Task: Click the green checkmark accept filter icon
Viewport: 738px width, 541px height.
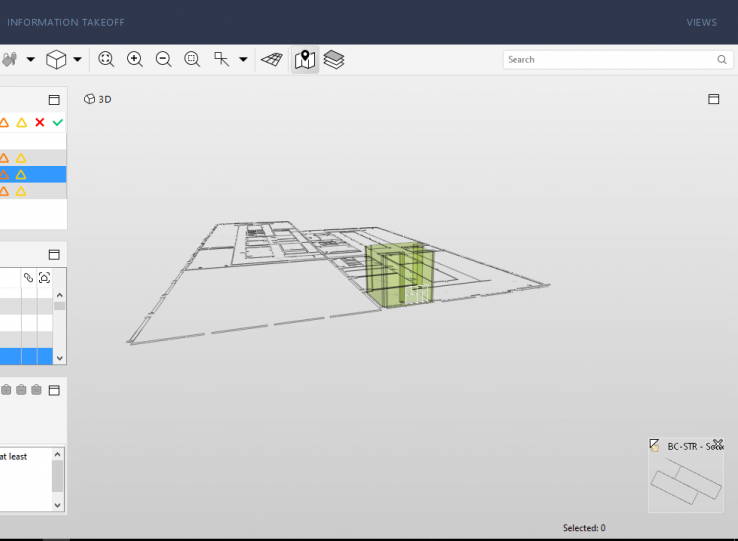Action: 58,122
